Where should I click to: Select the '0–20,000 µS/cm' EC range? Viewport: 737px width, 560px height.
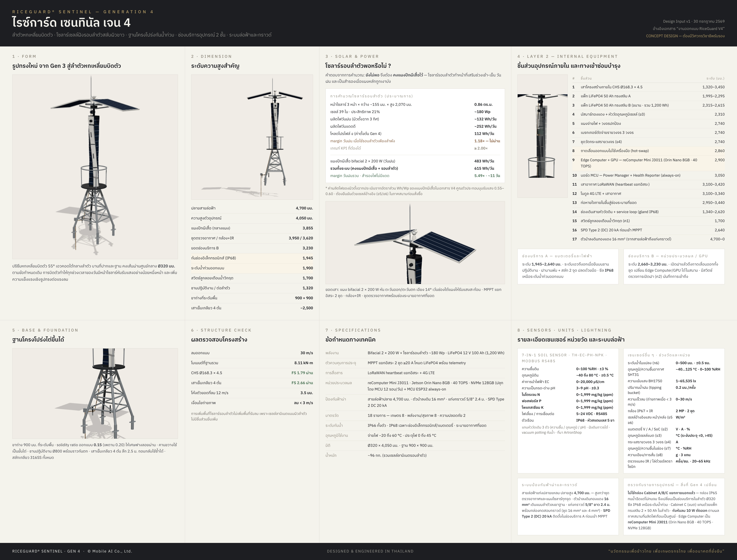590,382
